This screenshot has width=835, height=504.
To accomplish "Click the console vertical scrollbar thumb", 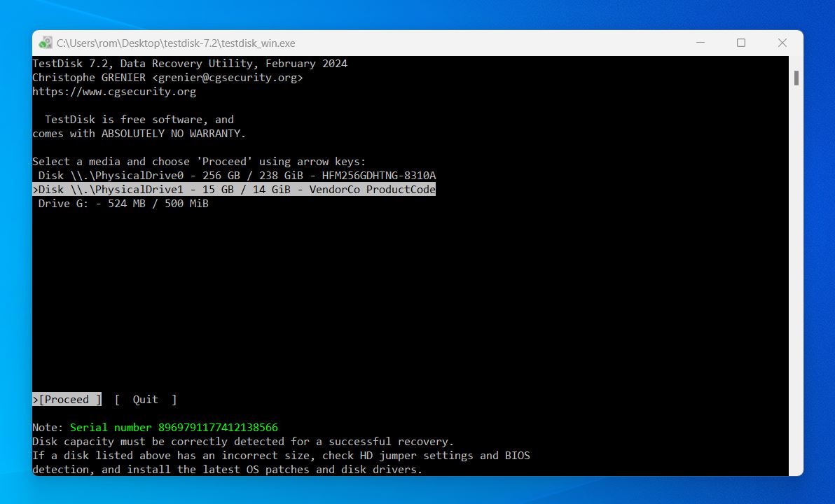I will coord(796,78).
